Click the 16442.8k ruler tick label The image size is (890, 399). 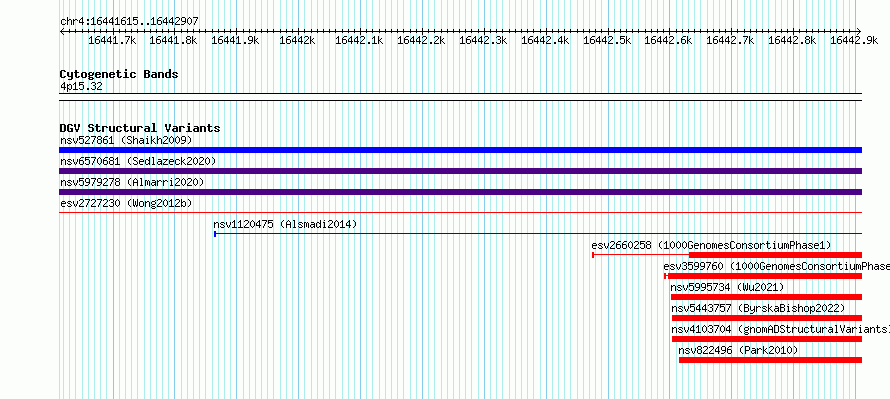[792, 40]
